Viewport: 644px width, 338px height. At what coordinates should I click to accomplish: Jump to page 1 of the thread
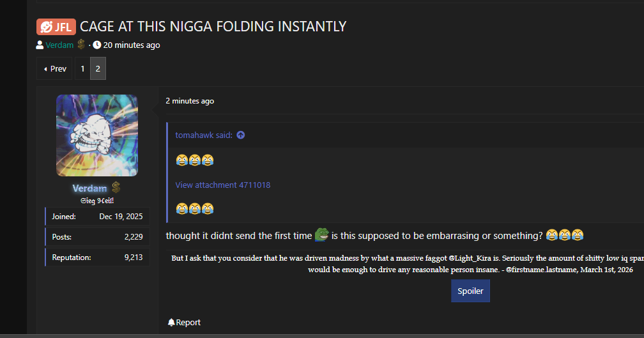82,68
